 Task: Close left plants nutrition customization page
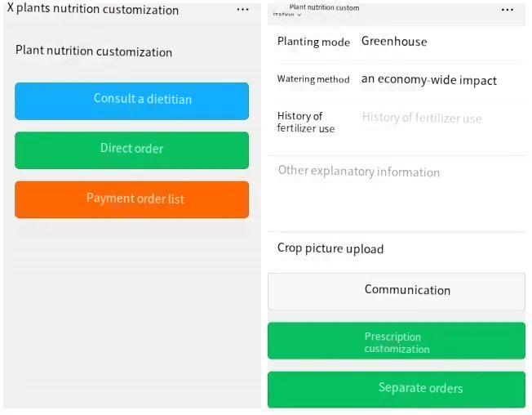coord(10,10)
